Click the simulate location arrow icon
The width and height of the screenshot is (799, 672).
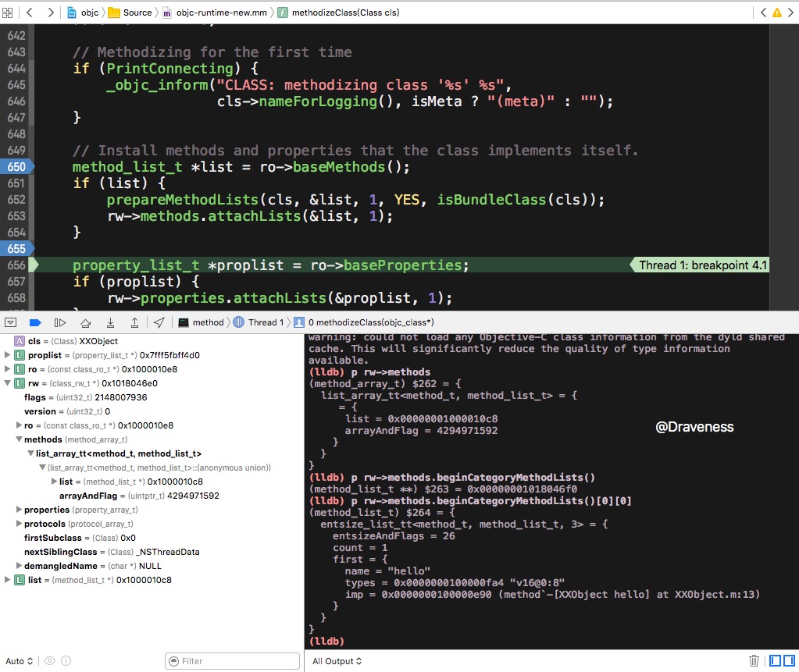(159, 322)
